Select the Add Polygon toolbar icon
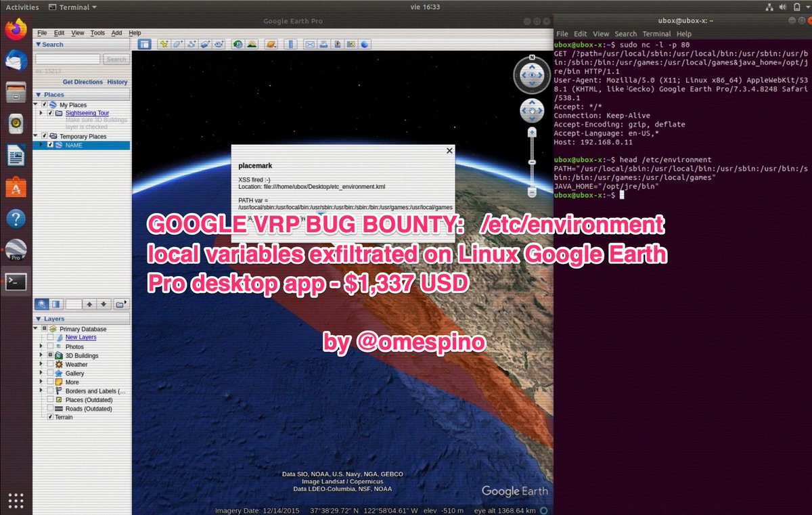The image size is (812, 515). [177, 45]
